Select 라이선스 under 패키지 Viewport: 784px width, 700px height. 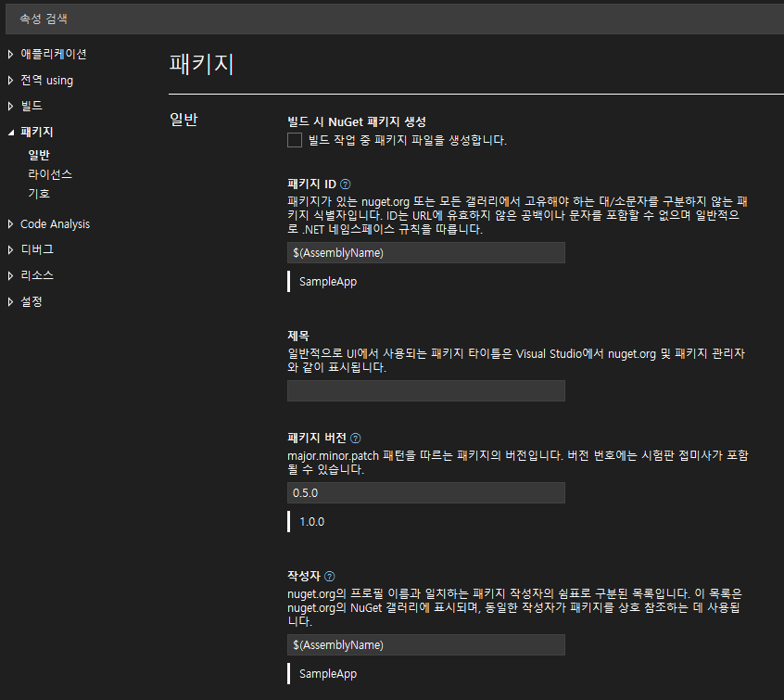pos(50,174)
